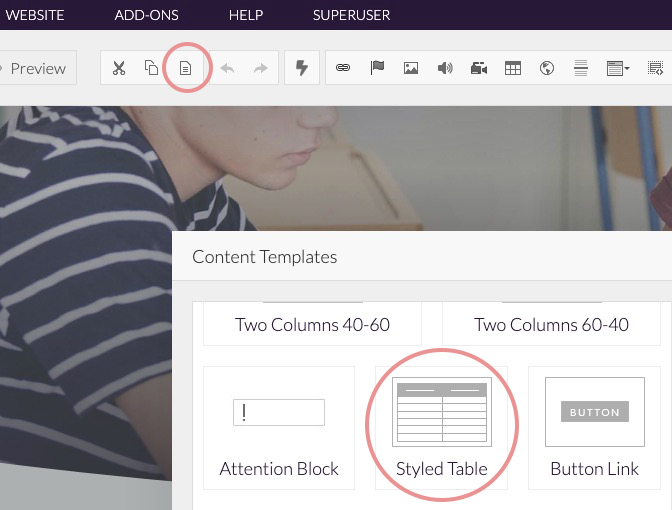Select the Two Columns 60-40 template
The width and height of the screenshot is (672, 510).
click(551, 324)
